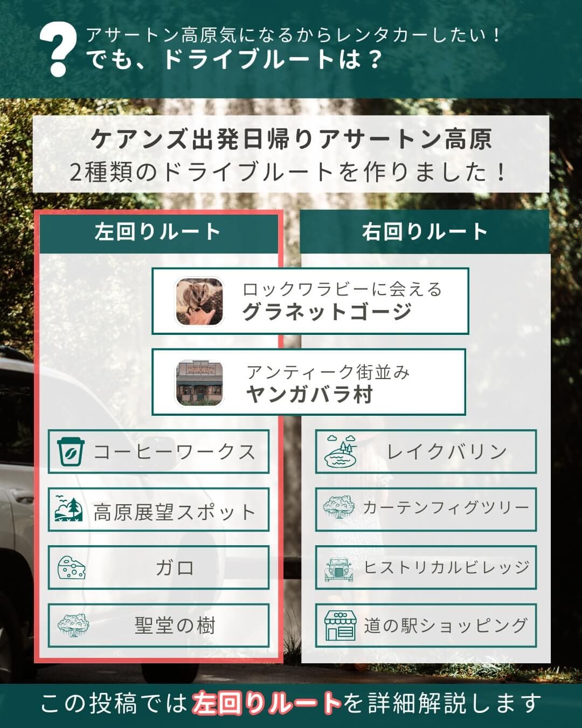Open the rock wallaby photo thumbnail
The image size is (582, 728).
coord(199,301)
